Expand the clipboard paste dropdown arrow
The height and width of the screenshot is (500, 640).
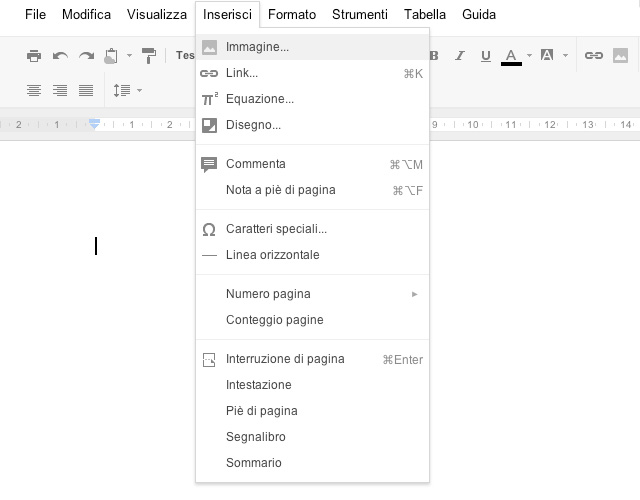tap(129, 56)
